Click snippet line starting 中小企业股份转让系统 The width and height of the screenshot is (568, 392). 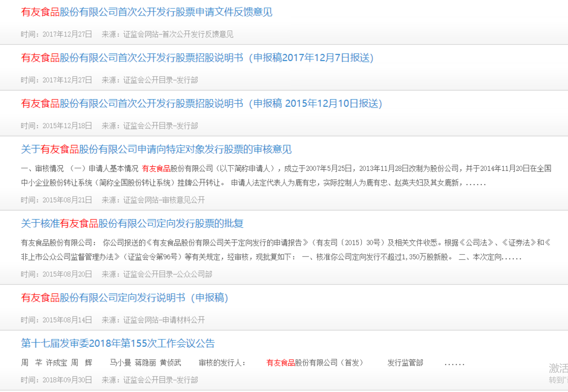[x=253, y=183]
